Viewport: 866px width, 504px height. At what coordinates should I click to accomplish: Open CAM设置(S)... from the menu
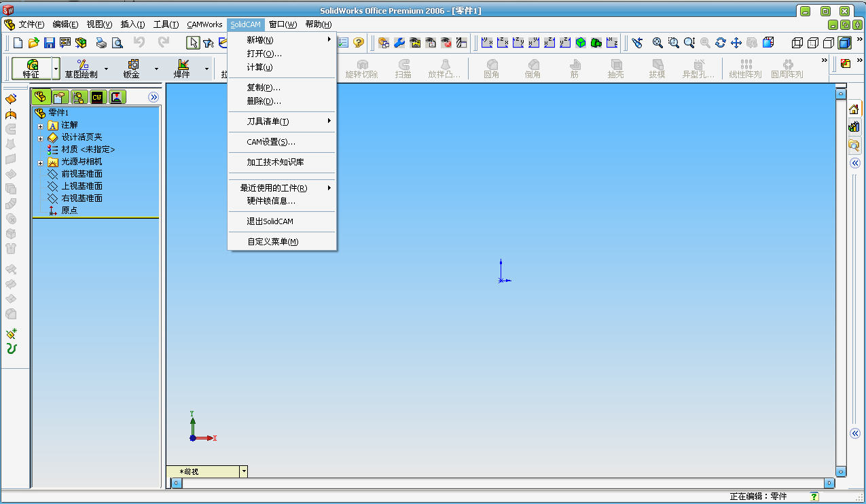point(282,141)
